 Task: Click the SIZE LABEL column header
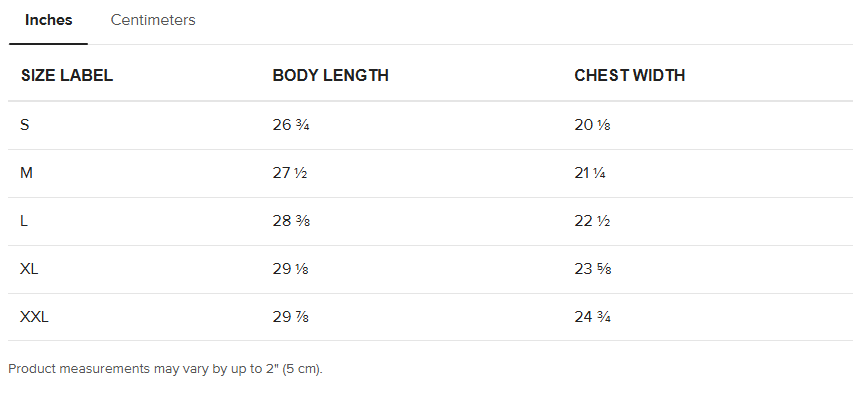67,76
